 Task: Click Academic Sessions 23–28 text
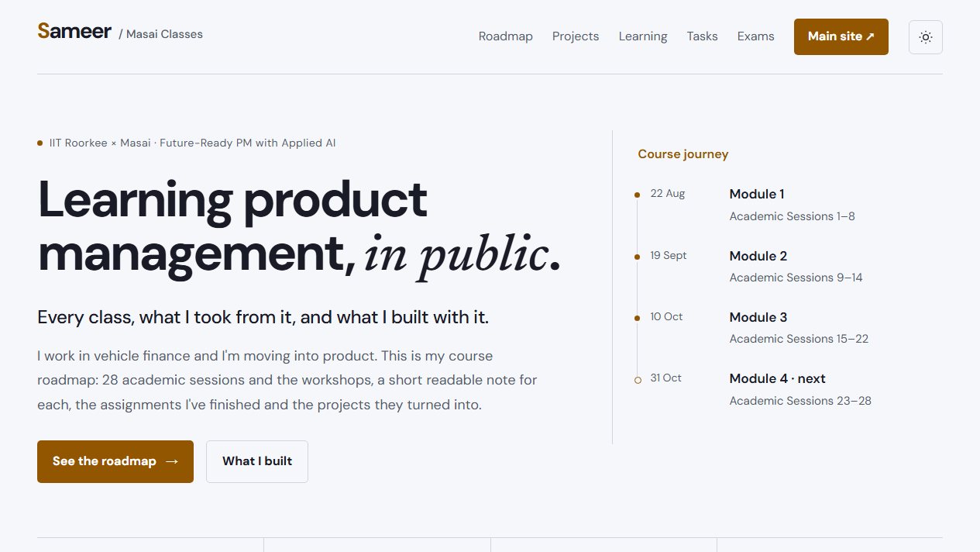(x=800, y=401)
